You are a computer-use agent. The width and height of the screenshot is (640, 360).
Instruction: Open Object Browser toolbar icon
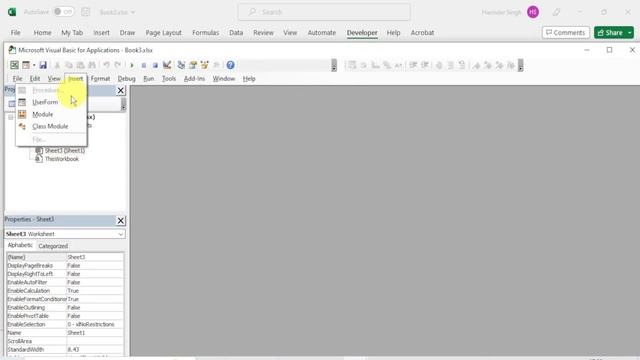point(204,65)
